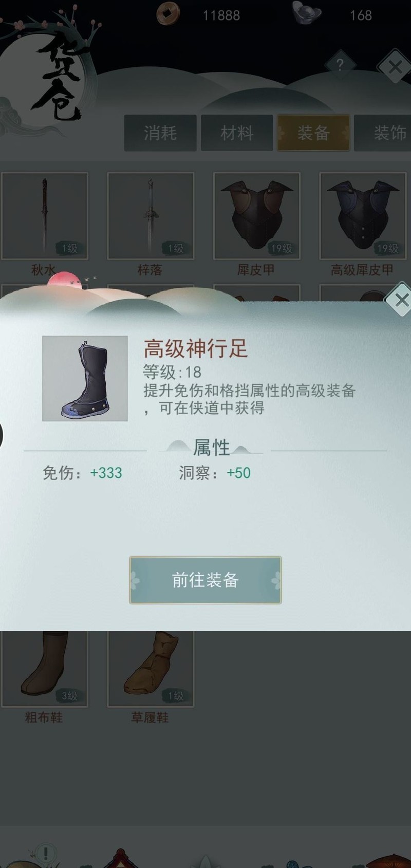411x868 pixels.
Task: Tap the 高级神行足 boot image
Action: tap(85, 379)
